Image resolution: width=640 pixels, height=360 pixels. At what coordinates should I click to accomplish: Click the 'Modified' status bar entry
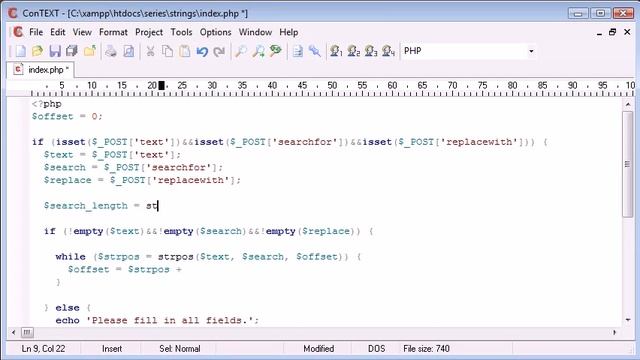click(x=318, y=349)
